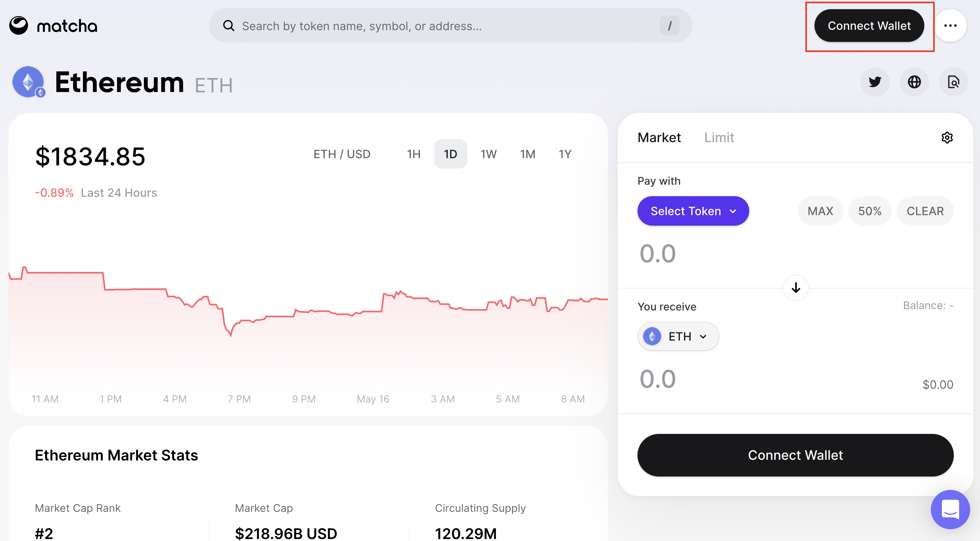The height and width of the screenshot is (541, 980).
Task: Click Connect Wallet in the header
Action: click(869, 26)
